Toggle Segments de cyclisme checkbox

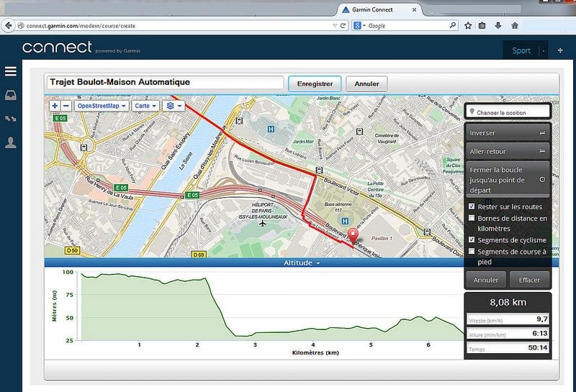472,240
